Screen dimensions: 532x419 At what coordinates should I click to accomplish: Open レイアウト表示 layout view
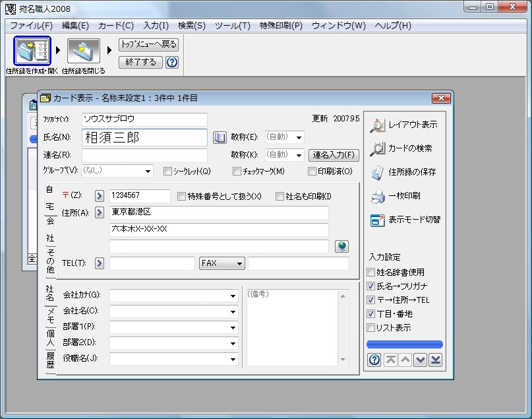click(403, 125)
